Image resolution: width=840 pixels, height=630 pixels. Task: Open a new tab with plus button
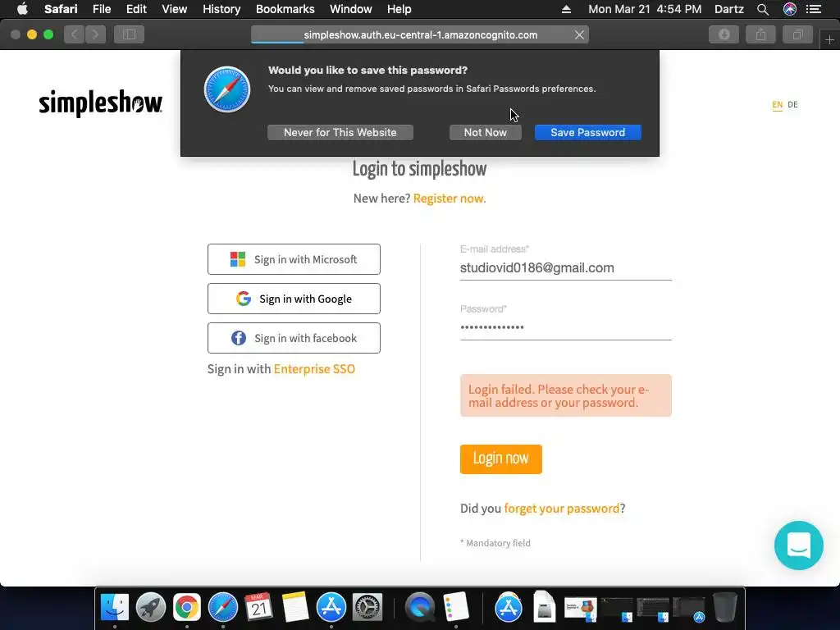pos(829,39)
